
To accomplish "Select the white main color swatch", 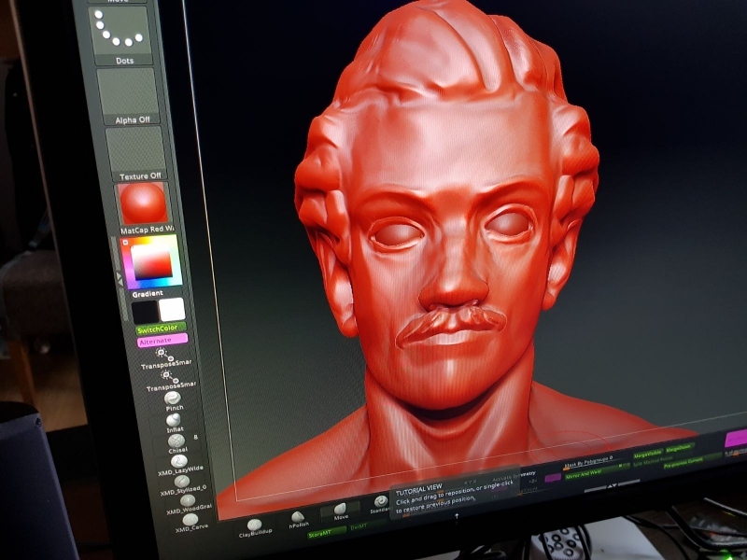I will pos(172,310).
